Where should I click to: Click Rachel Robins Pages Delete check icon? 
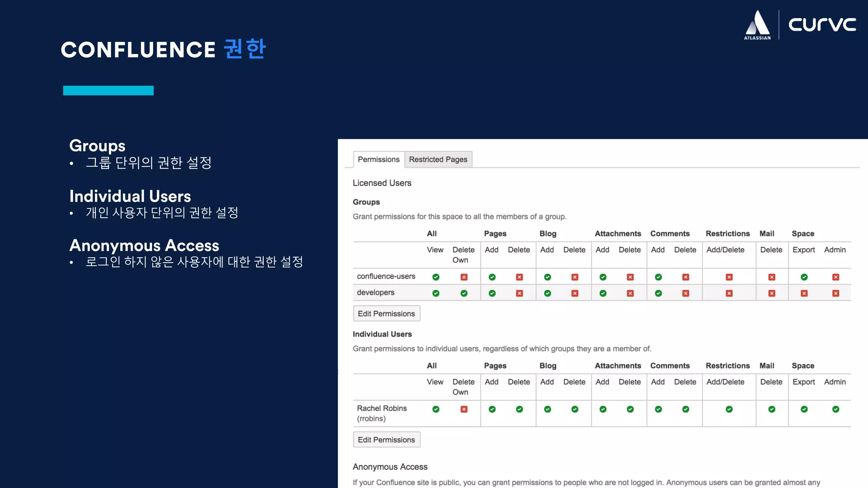pos(520,409)
